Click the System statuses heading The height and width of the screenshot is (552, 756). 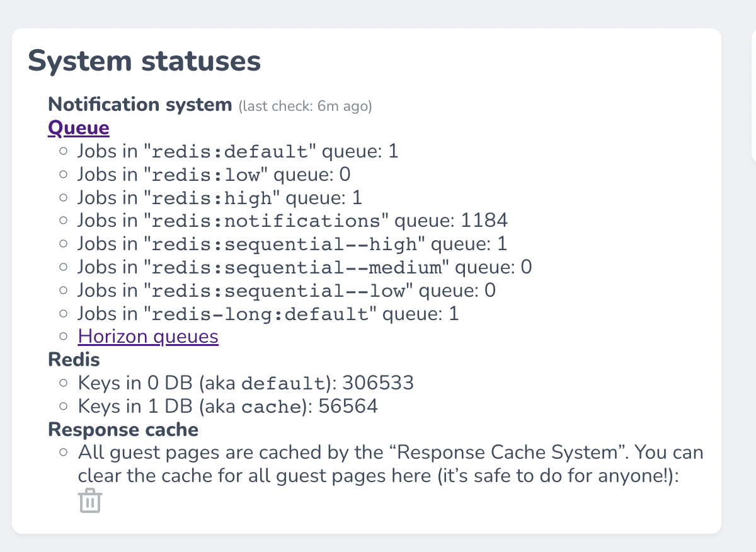coord(144,62)
